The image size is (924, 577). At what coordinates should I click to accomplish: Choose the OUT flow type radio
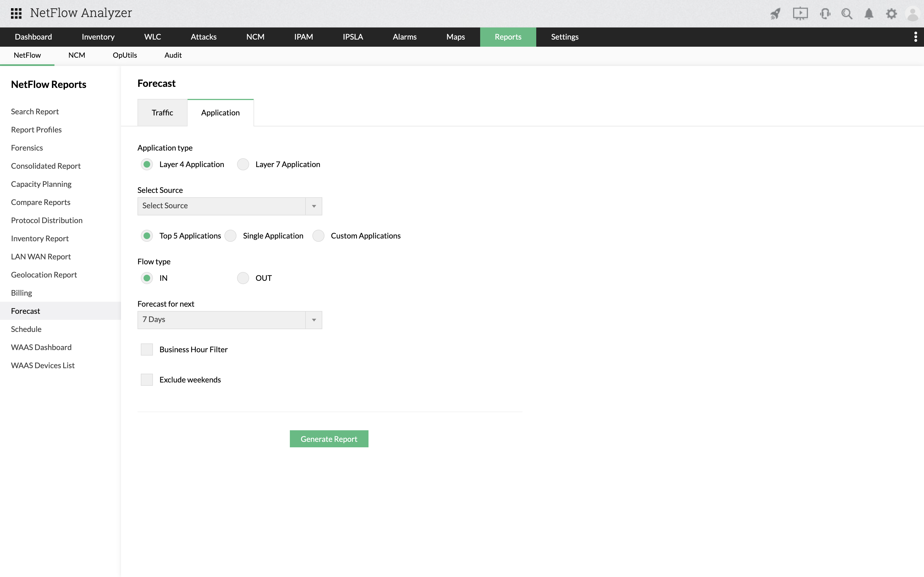tap(243, 278)
